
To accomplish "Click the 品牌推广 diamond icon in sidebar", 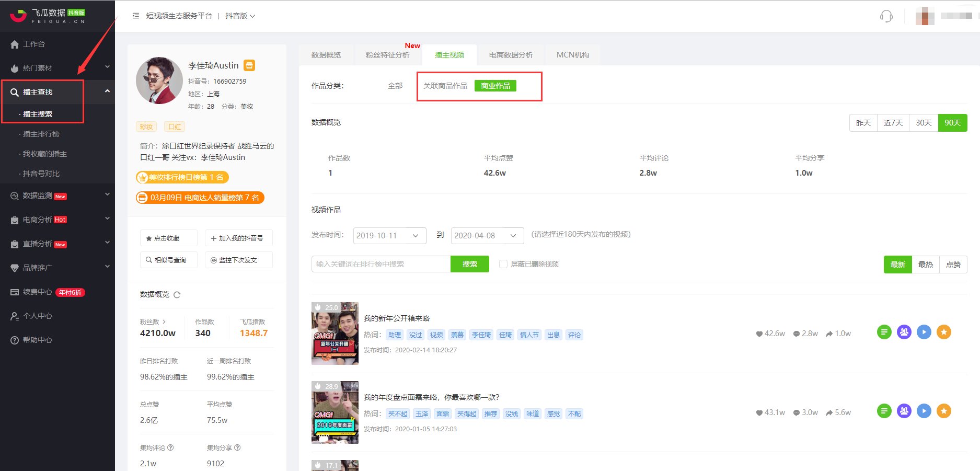I will pyautogui.click(x=15, y=268).
